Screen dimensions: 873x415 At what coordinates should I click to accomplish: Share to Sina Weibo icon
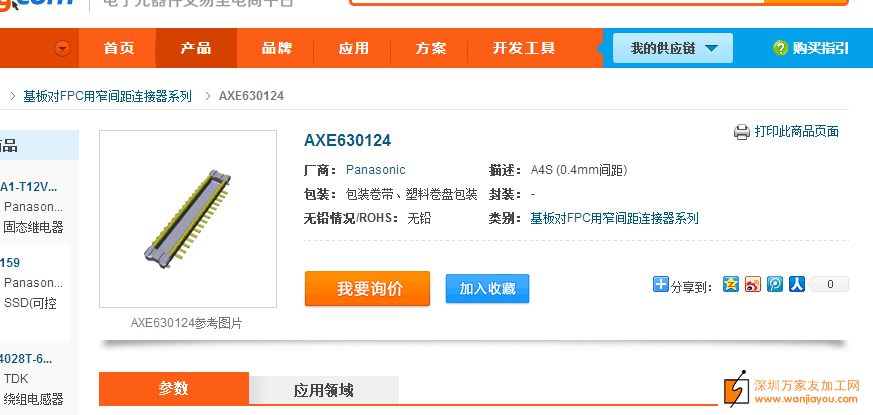click(753, 285)
